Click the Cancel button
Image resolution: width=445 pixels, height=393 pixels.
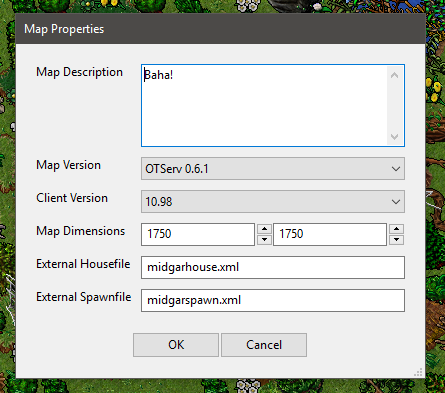(264, 345)
